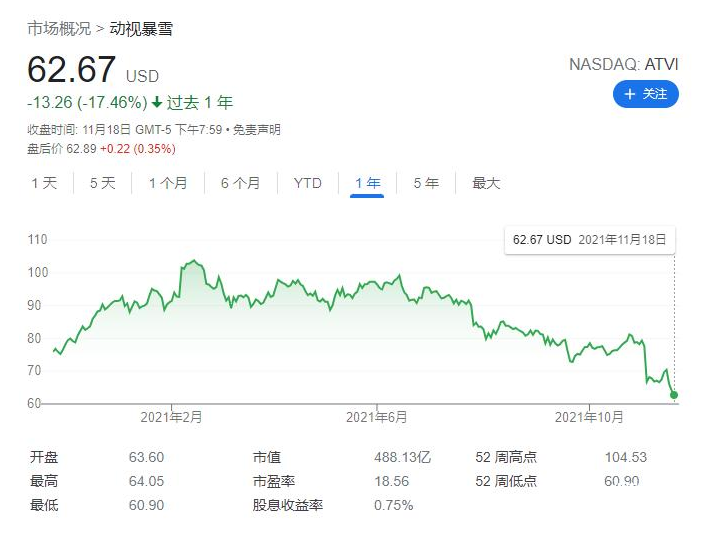Click the 股息收益率 value 0.75%
Image resolution: width=703 pixels, height=536 pixels.
point(394,505)
